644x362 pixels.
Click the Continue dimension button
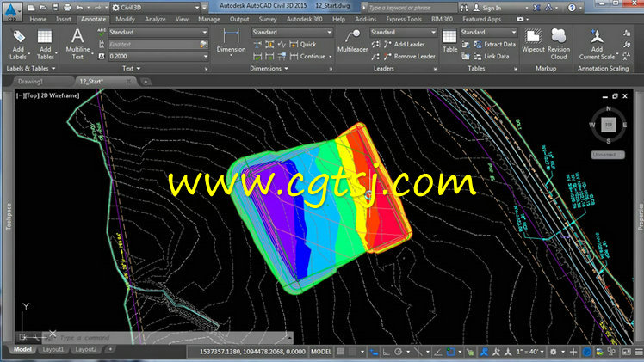pyautogui.click(x=307, y=57)
